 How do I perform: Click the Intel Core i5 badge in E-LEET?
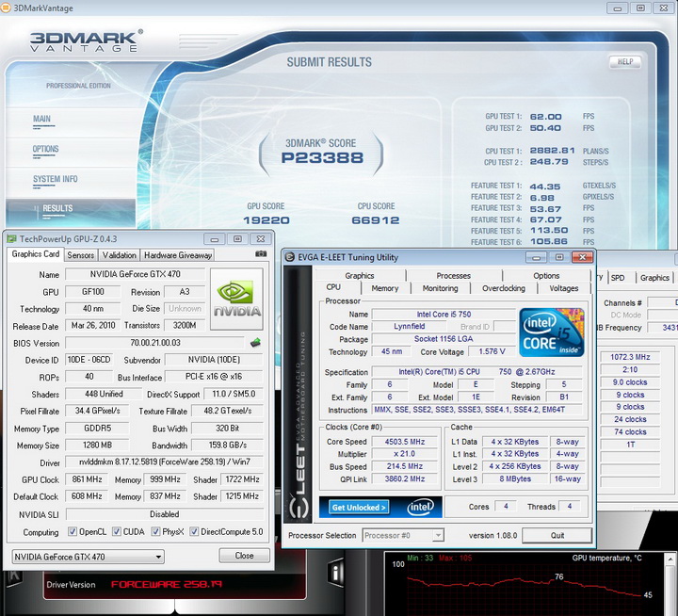click(x=552, y=332)
